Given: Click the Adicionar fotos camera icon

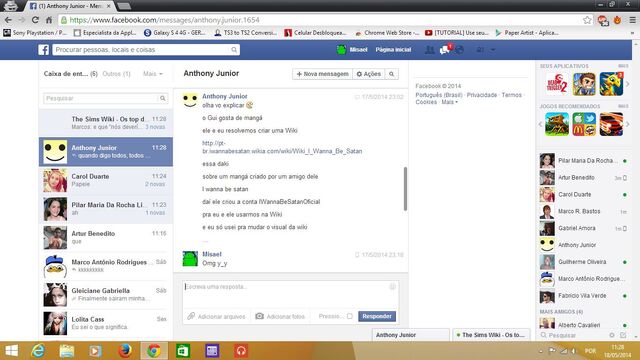Looking at the screenshot, I should 260,316.
